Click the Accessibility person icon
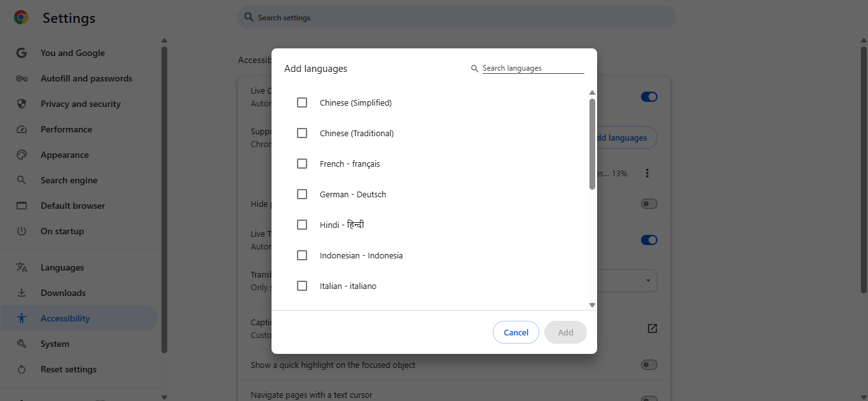This screenshot has height=401, width=868. pyautogui.click(x=22, y=318)
